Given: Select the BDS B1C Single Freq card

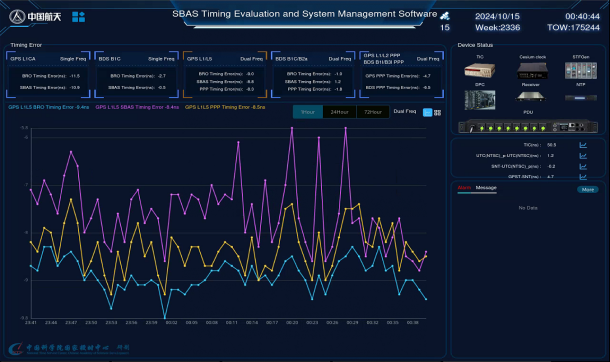Looking at the screenshot, I should tap(137, 74).
